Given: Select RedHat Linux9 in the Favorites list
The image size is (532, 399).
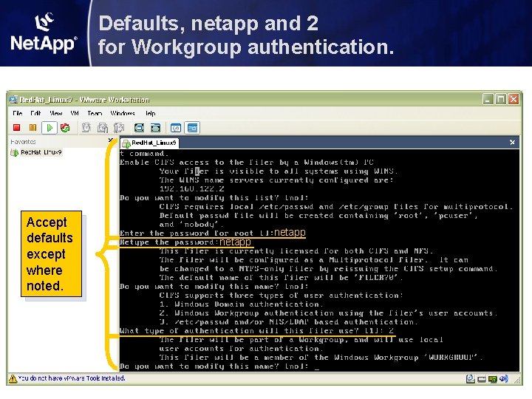Looking at the screenshot, I should (36, 152).
